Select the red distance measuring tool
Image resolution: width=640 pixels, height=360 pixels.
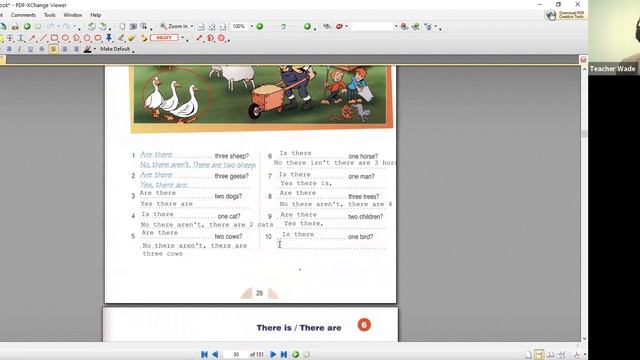coord(199,38)
